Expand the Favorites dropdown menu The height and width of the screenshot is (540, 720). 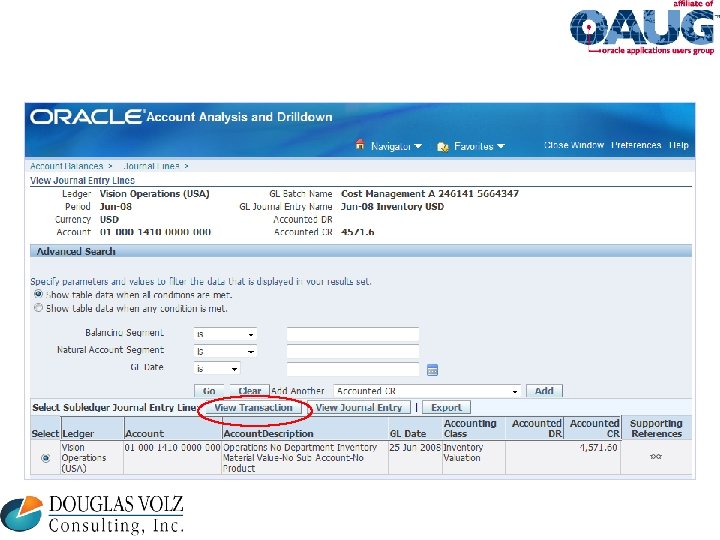(501, 146)
